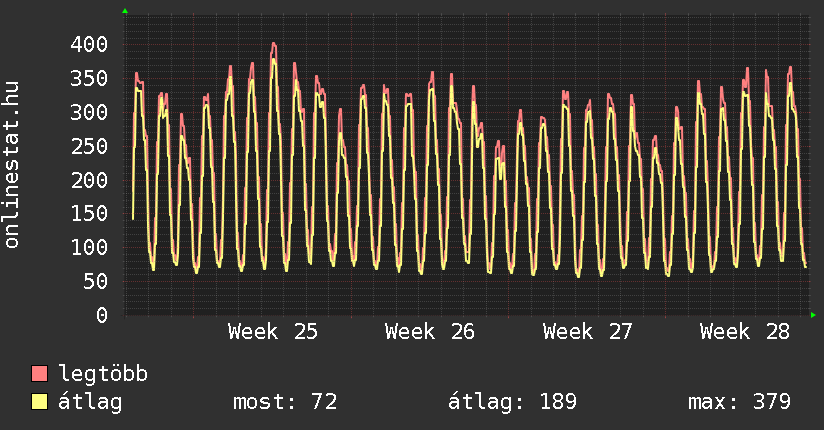Select the Week 25 axis label
This screenshot has width=824, height=430.
pos(273,332)
